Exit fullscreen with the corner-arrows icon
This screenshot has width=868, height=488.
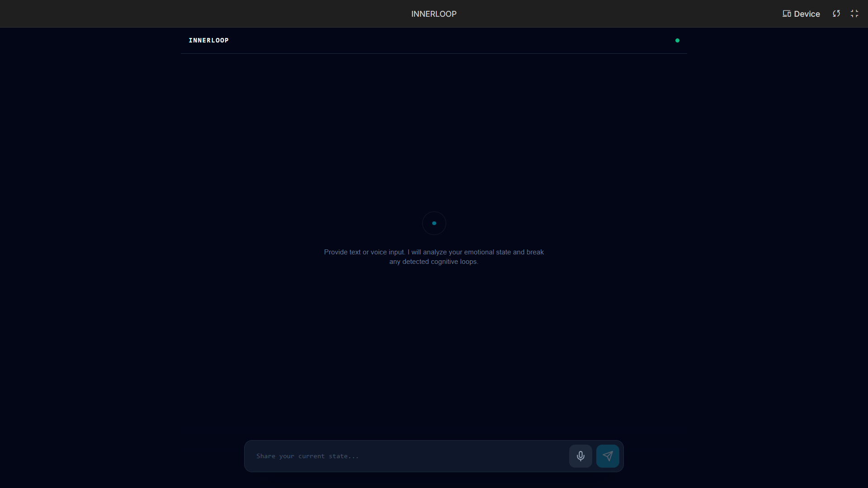[x=854, y=14]
